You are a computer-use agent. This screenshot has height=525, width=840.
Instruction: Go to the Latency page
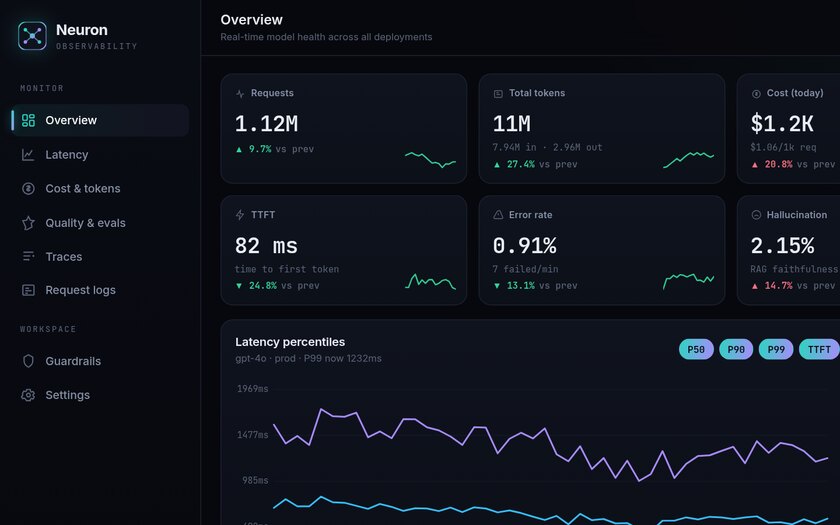coord(100,155)
